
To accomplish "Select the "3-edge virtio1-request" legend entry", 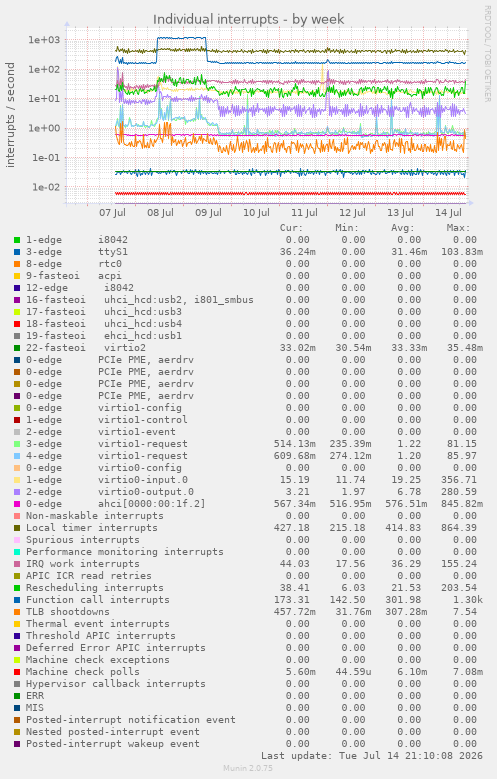I will pyautogui.click(x=107, y=444).
